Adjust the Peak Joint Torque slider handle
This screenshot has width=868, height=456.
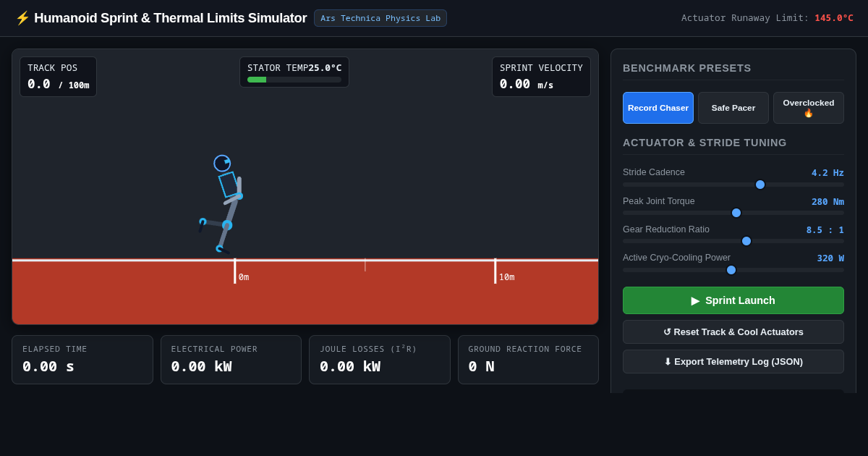tap(736, 213)
